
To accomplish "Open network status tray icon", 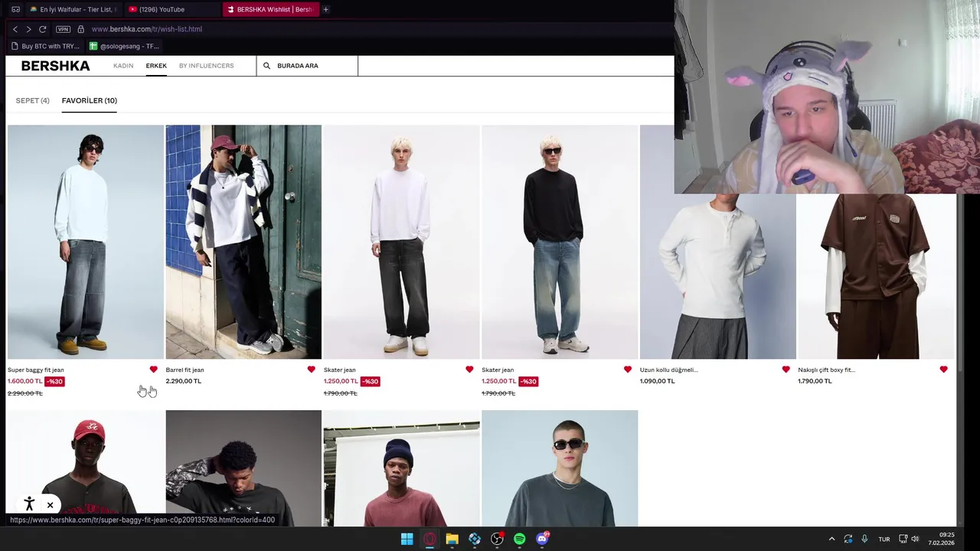I will point(903,539).
